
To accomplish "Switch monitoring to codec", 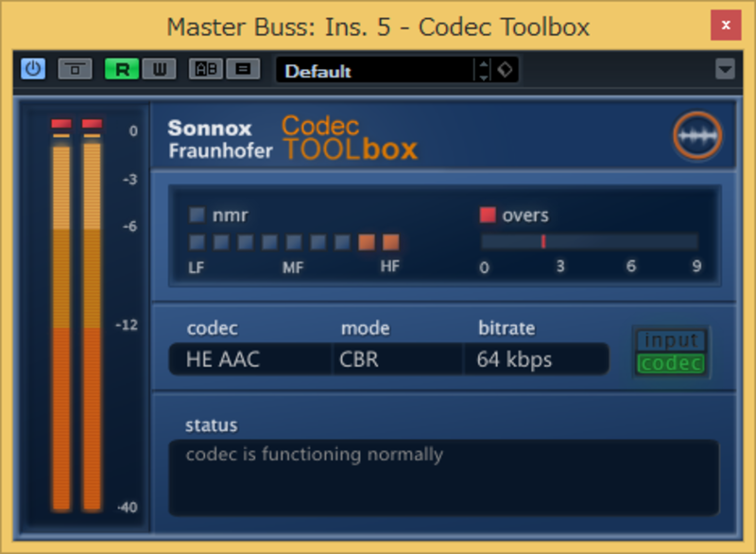I will [x=671, y=364].
